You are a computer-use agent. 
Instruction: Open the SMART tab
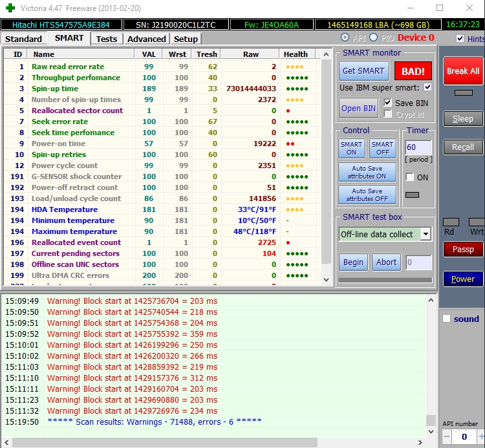pyautogui.click(x=69, y=38)
